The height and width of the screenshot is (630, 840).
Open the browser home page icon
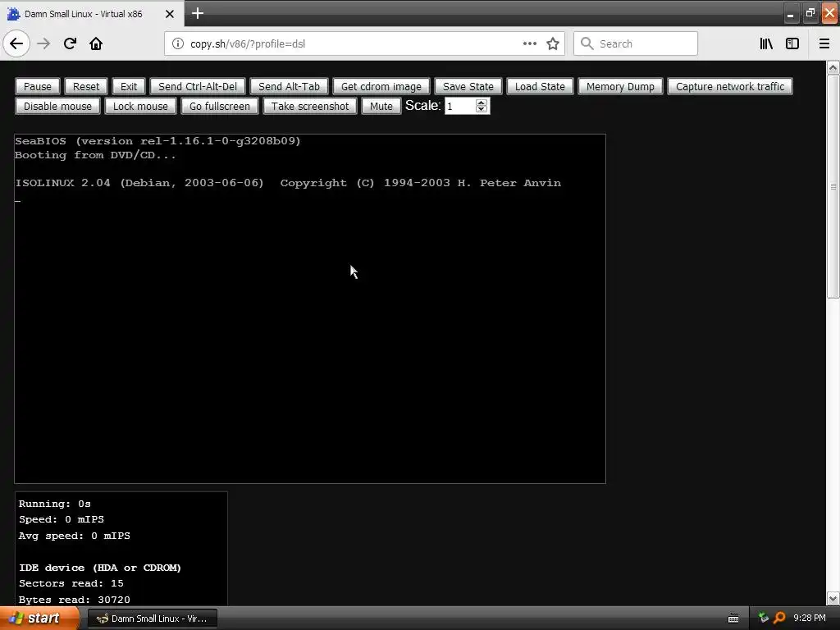point(96,43)
